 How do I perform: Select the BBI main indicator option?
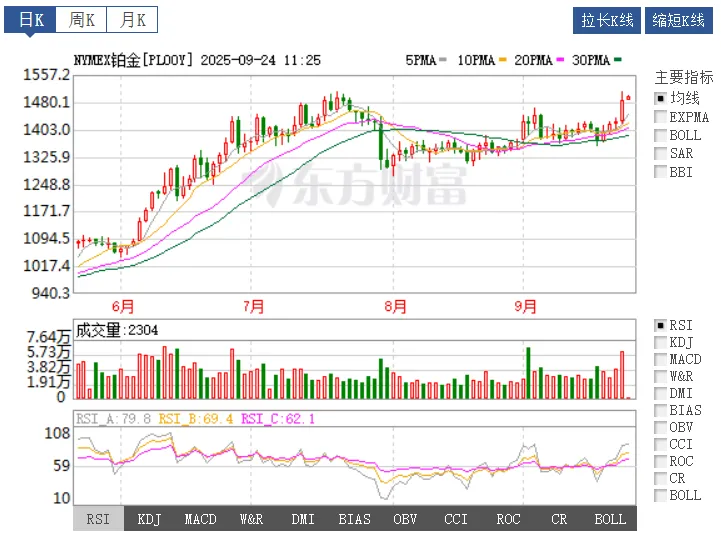pos(660,172)
